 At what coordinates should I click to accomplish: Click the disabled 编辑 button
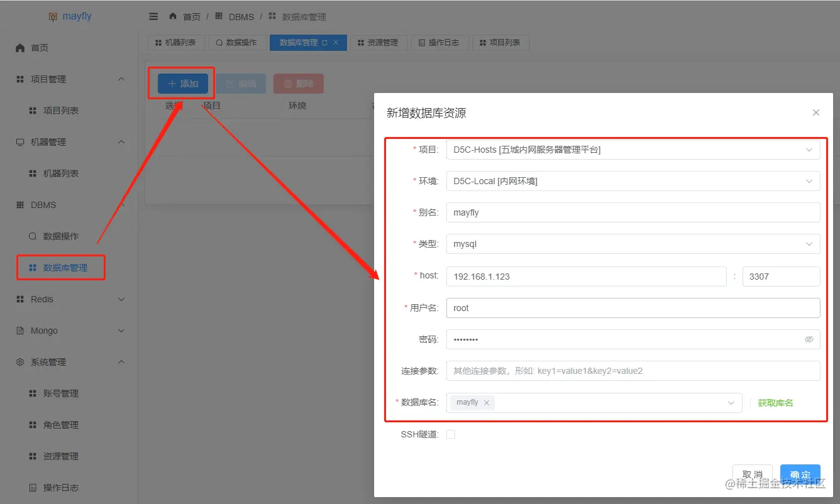241,84
